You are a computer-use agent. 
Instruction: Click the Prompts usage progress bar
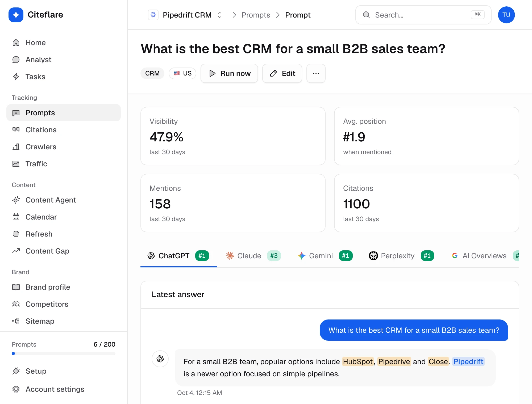tap(64, 353)
